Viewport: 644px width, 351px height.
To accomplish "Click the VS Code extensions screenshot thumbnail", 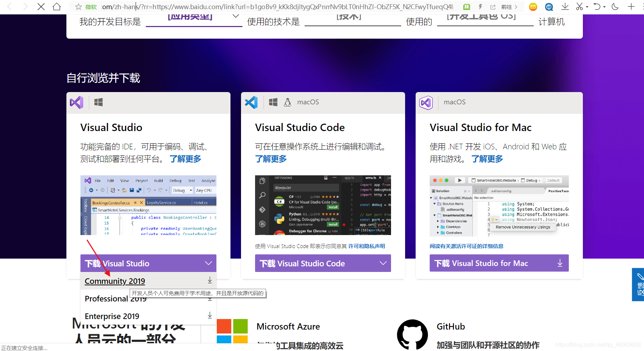I will coord(323,205).
